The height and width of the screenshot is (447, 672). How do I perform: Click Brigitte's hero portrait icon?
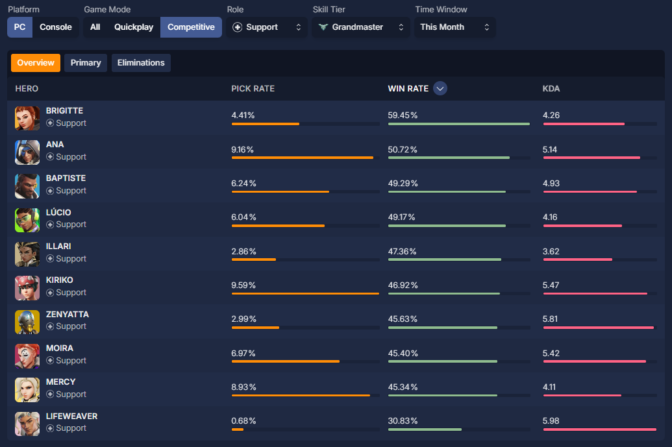(x=27, y=118)
